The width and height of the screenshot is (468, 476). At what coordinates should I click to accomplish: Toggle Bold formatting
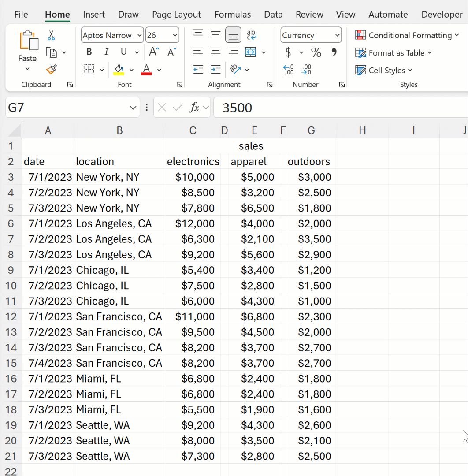point(89,52)
